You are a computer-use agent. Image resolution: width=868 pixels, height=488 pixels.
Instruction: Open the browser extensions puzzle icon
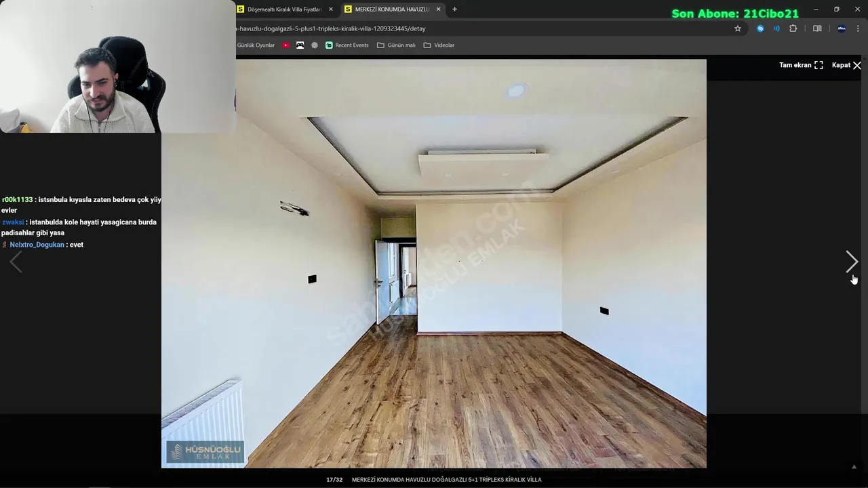point(793,28)
